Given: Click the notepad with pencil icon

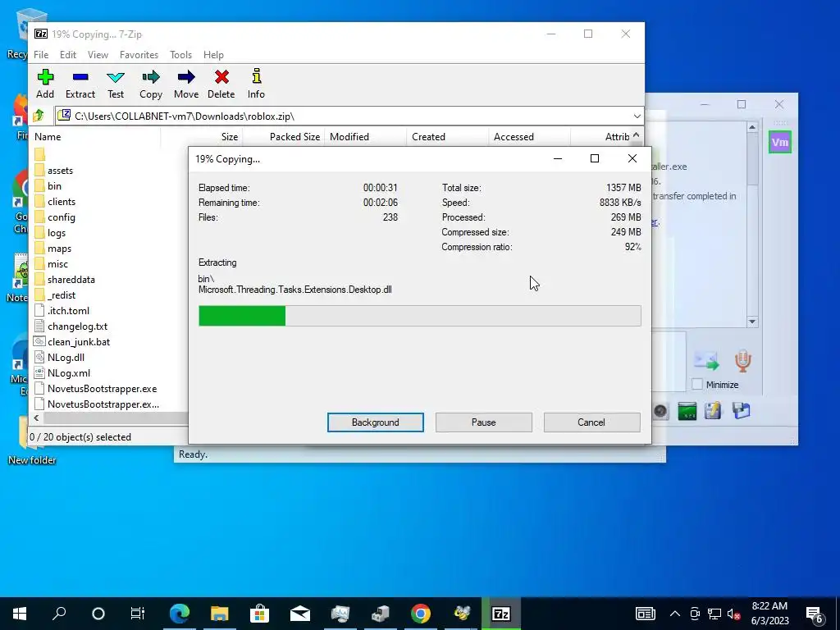Looking at the screenshot, I should pyautogui.click(x=713, y=411).
